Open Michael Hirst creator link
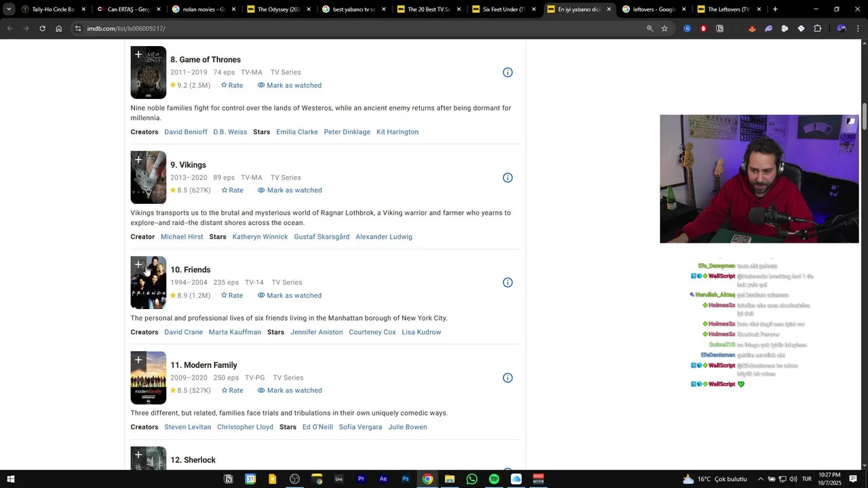The width and height of the screenshot is (868, 488). click(x=182, y=237)
